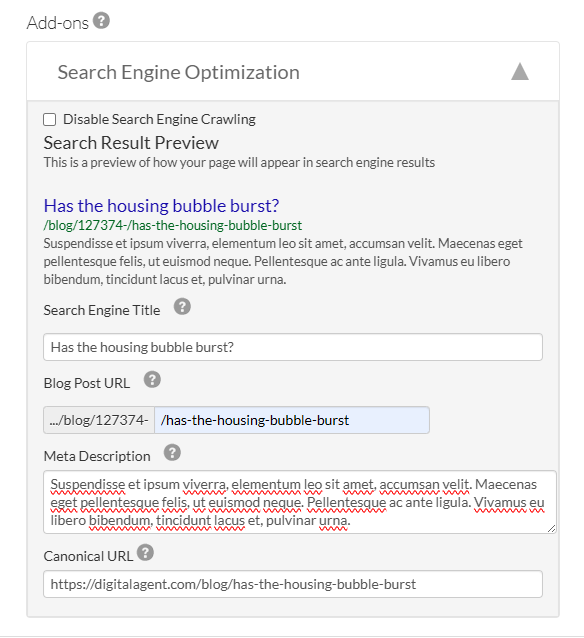Click the help icon beside Add-ons

(x=101, y=20)
